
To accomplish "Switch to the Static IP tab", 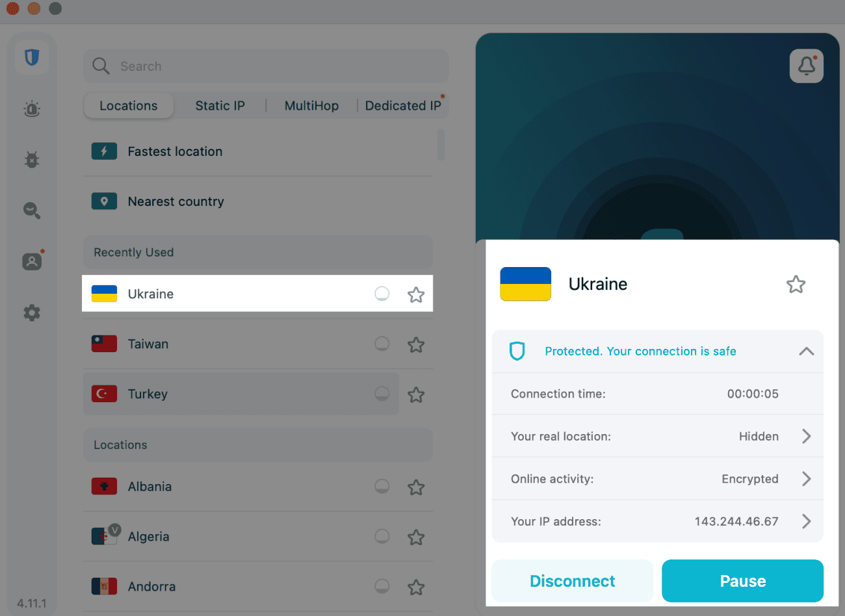I will point(220,105).
